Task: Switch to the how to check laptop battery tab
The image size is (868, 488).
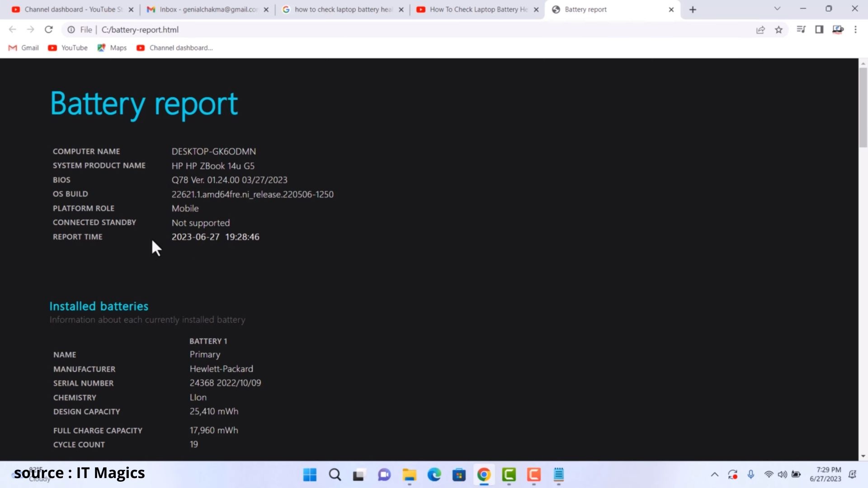Action: (x=343, y=9)
